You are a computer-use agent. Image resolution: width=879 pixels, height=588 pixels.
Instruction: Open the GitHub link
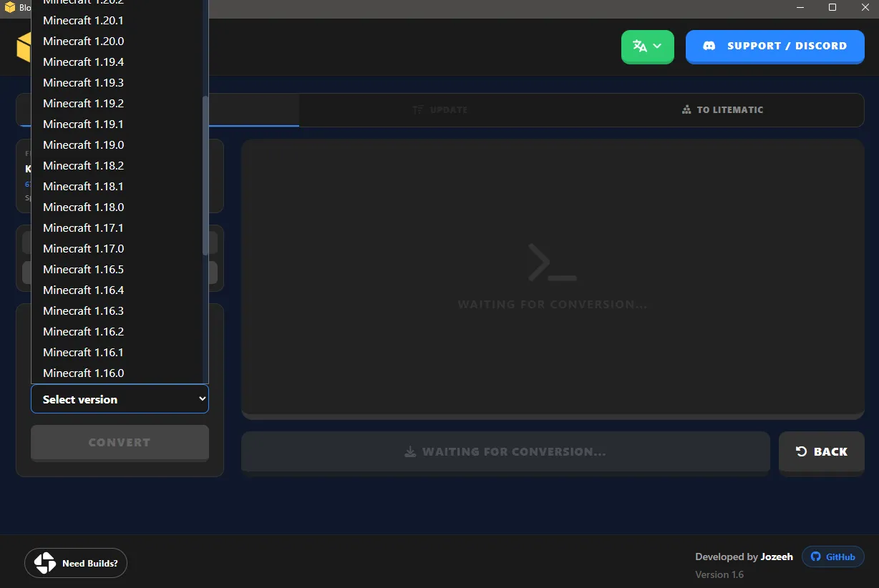click(x=832, y=557)
